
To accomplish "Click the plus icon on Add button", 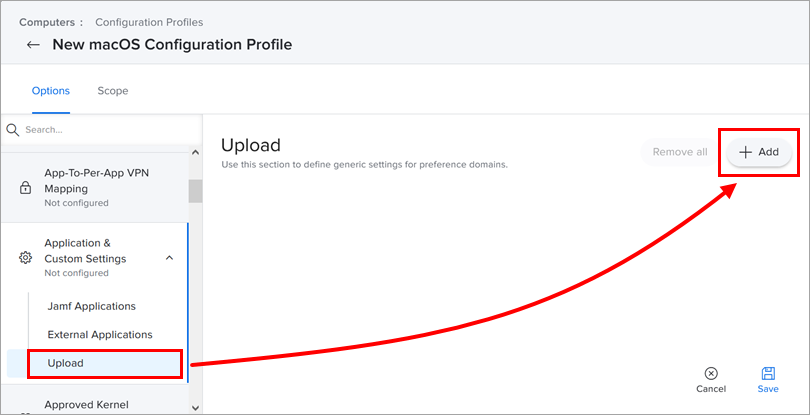I will pyautogui.click(x=745, y=152).
